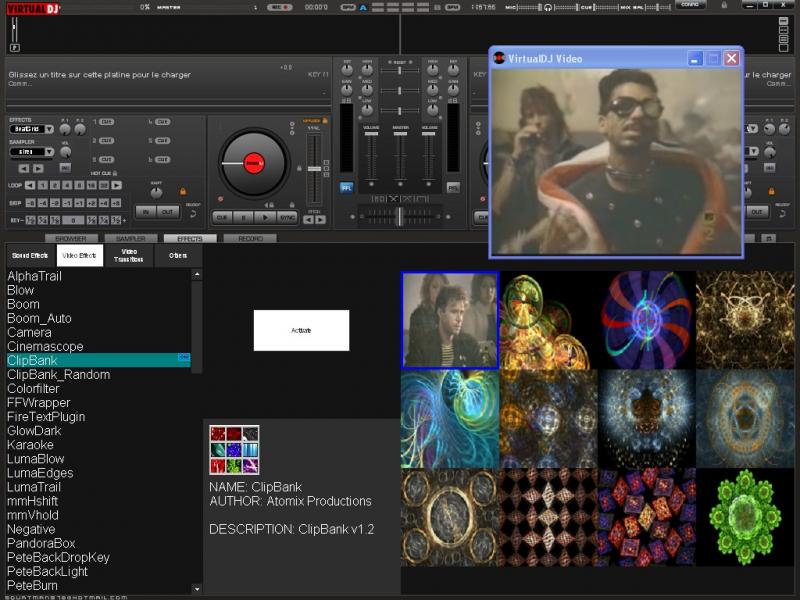Switch to the Sound Effects tab
Screen dimensions: 800x600
pos(30,256)
